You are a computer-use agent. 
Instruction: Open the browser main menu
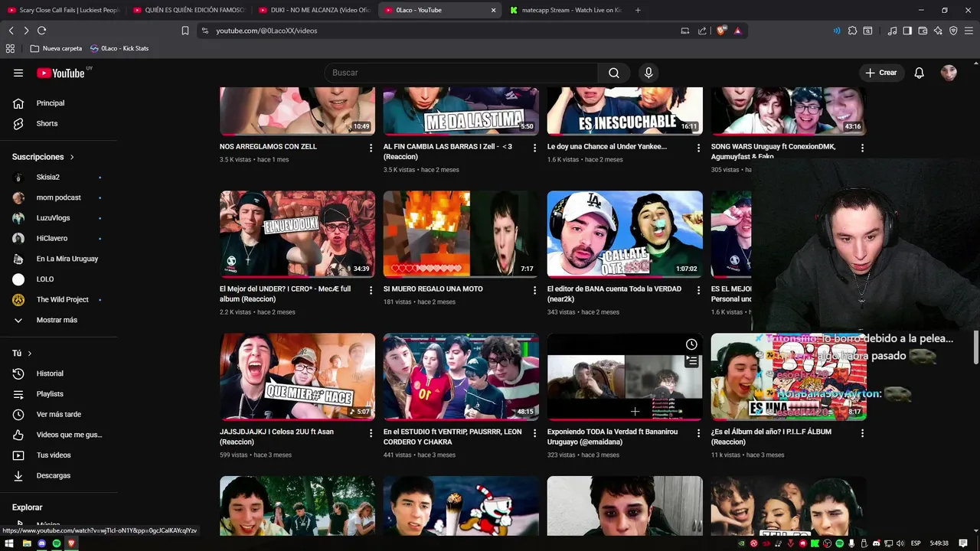click(969, 31)
